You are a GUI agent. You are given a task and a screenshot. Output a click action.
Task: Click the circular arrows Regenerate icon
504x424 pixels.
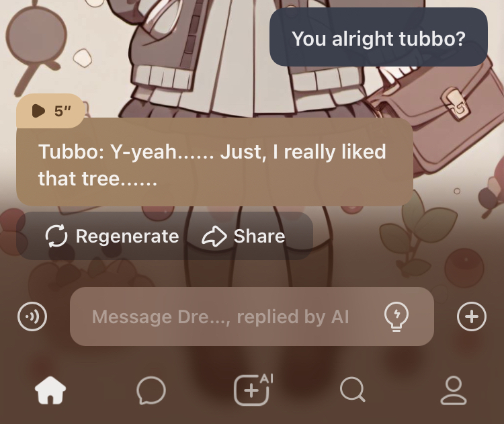(x=56, y=236)
